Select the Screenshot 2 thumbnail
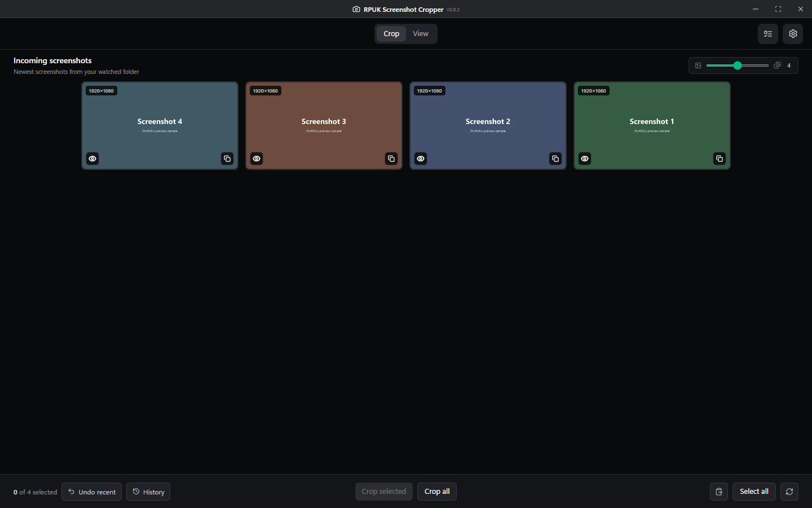Image resolution: width=812 pixels, height=508 pixels. click(488, 125)
